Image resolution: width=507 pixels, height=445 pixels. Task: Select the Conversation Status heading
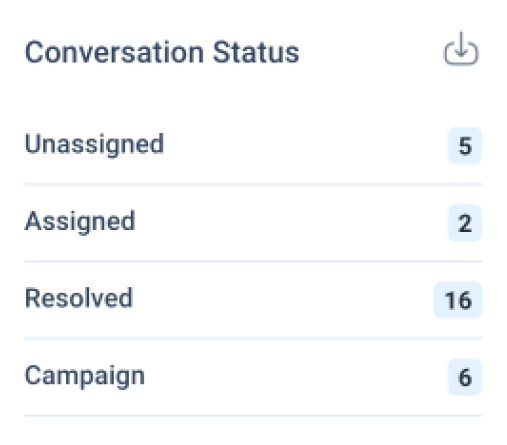tap(162, 52)
